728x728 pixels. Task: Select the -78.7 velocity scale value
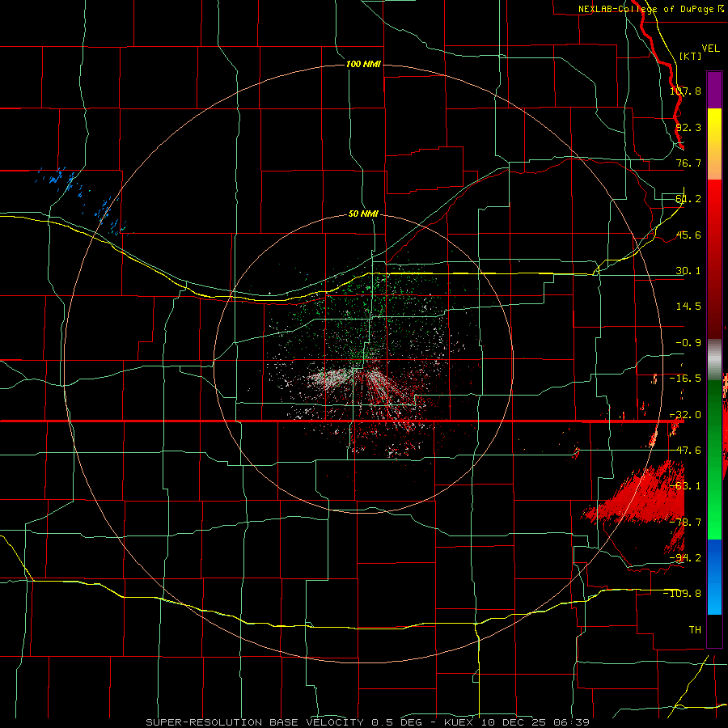click(685, 523)
